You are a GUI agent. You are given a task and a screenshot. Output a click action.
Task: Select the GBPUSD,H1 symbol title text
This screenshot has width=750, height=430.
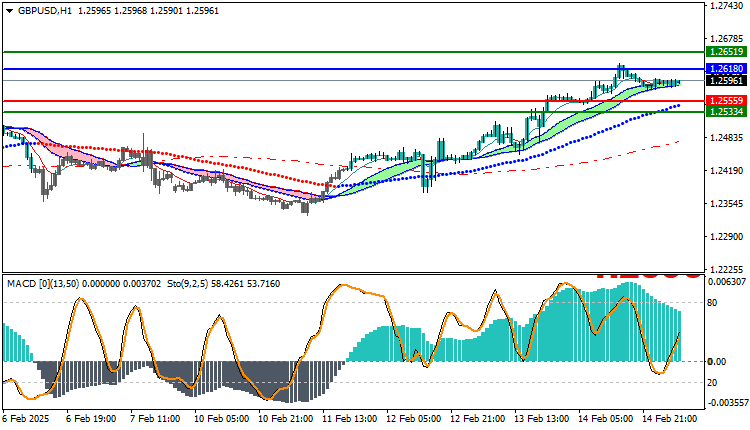click(44, 11)
